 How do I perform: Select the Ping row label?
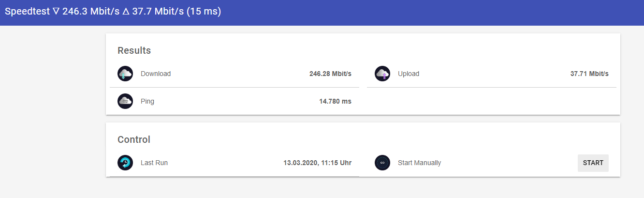coord(147,102)
